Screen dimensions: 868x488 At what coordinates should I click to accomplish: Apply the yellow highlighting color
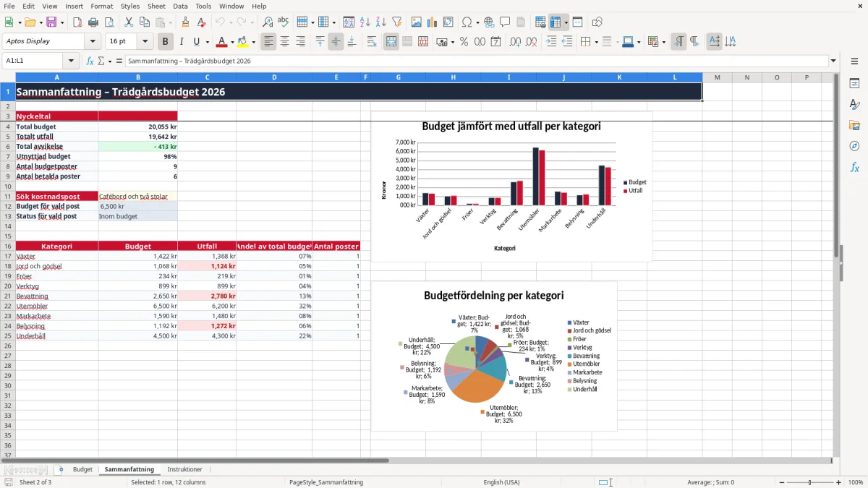point(243,42)
